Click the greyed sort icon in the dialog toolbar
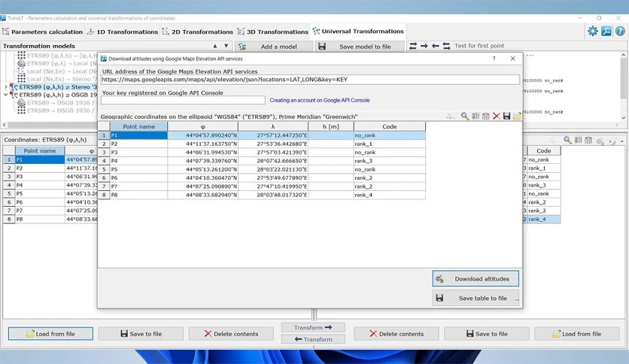 [450, 117]
